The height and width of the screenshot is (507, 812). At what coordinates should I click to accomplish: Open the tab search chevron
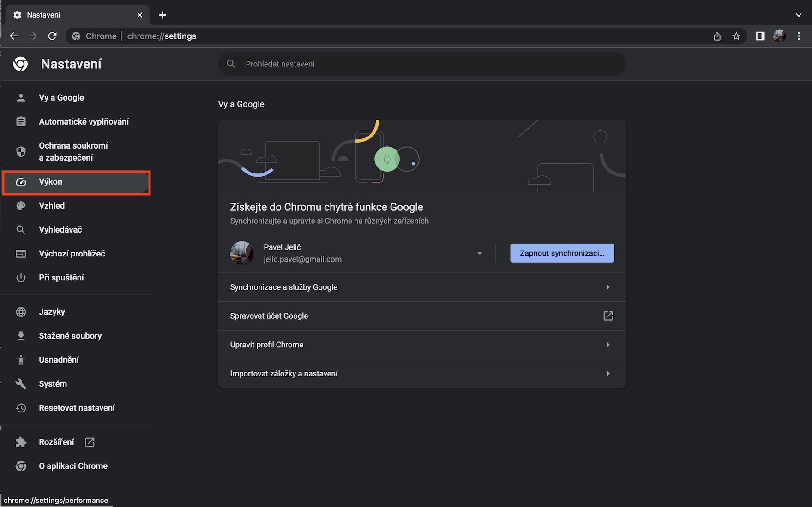click(799, 15)
